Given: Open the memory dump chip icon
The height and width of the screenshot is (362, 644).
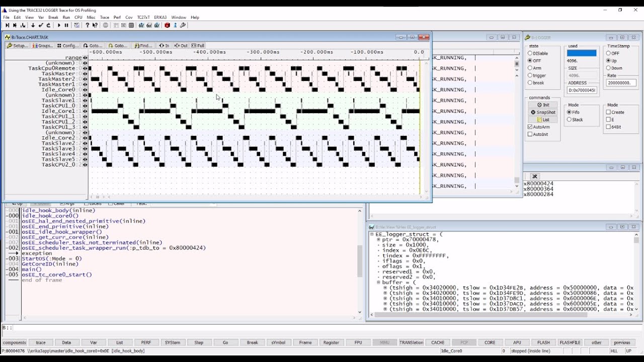Looking at the screenshot, I should click(x=131, y=25).
